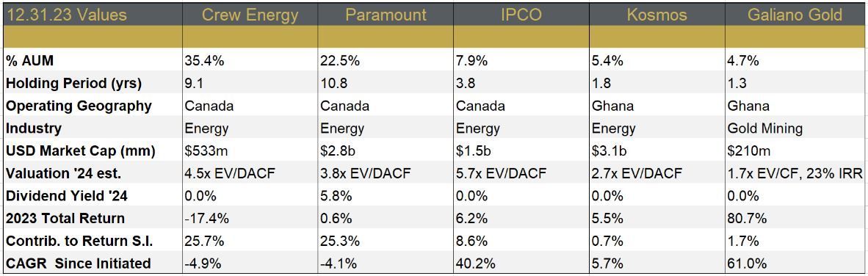The image size is (868, 276).
Task: Select Kosmos's $3.1b market cap cell
Action: 657,151
